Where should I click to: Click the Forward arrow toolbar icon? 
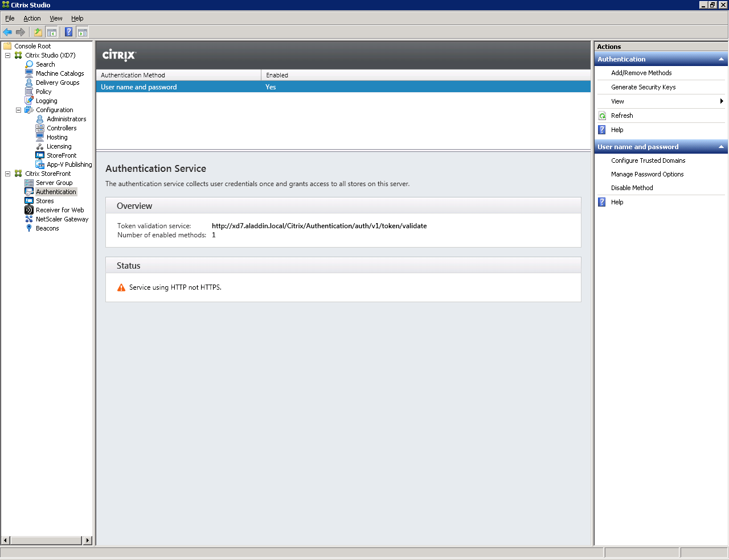(21, 32)
